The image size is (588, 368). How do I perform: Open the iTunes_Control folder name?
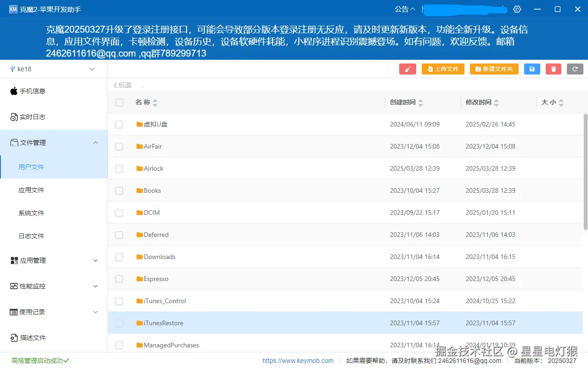tap(165, 301)
